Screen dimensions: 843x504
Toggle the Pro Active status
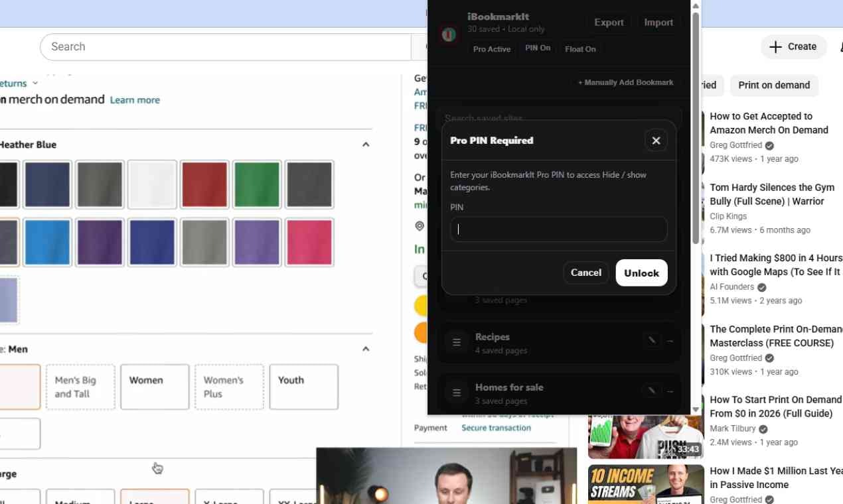click(491, 48)
